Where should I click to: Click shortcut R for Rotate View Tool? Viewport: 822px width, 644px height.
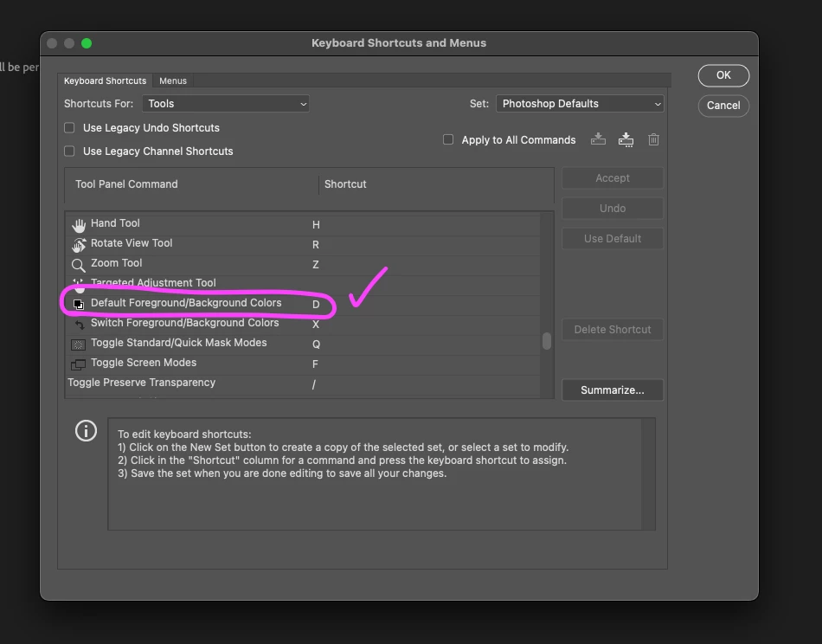[316, 245]
